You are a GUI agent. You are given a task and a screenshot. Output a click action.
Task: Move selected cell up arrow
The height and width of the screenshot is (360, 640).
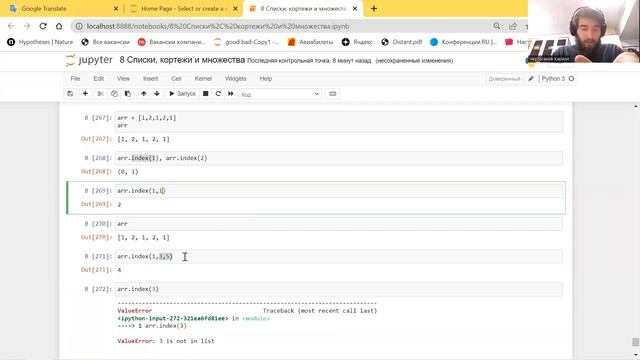coord(144,94)
